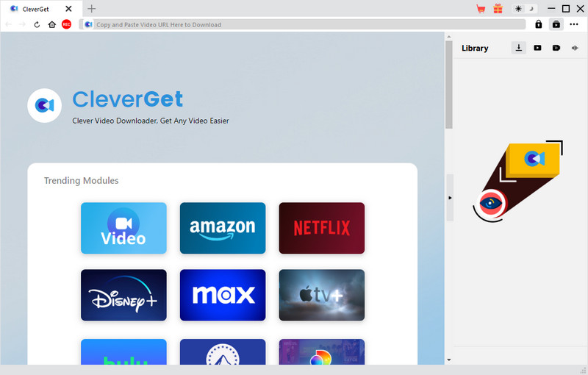
Task: Open the Max module tile
Action: (223, 295)
